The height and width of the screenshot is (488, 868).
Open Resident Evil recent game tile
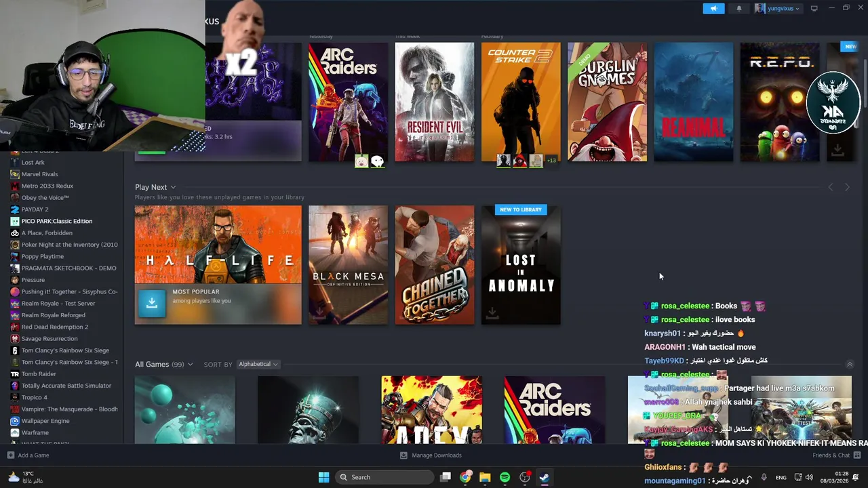coord(435,102)
